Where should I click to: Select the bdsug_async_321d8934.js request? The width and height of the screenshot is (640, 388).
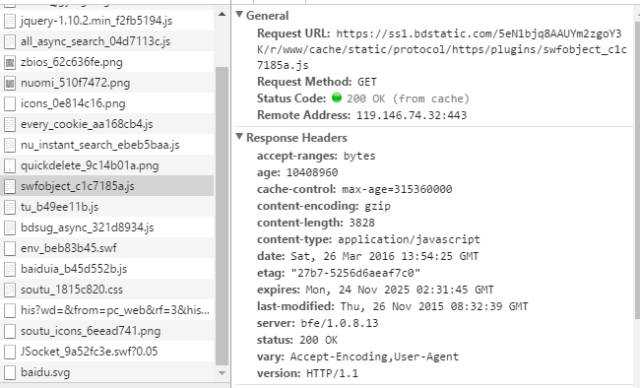click(107, 228)
